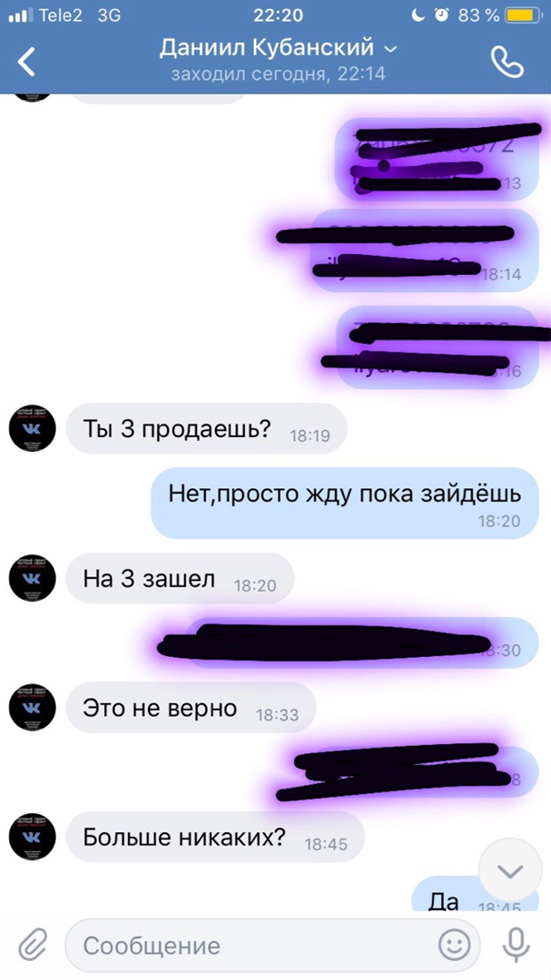
Task: Expand chat options via Даниил Кубанский chevron
Action: click(390, 49)
